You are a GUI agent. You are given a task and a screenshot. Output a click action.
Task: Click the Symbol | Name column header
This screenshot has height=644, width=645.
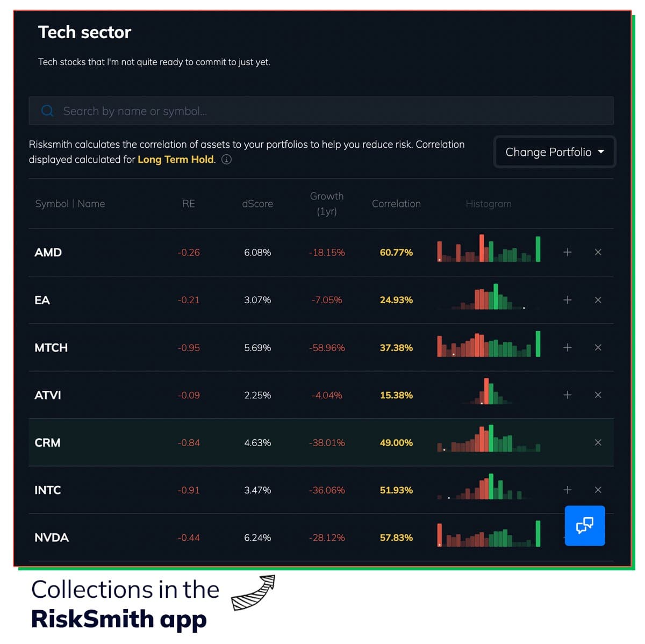[70, 204]
